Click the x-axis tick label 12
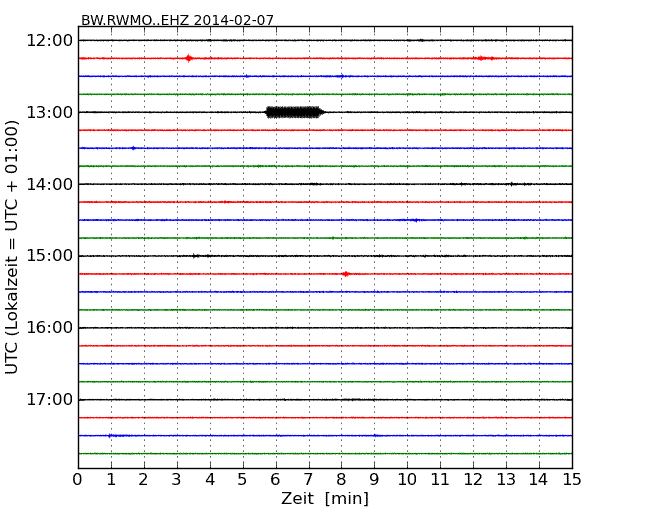 [473, 479]
